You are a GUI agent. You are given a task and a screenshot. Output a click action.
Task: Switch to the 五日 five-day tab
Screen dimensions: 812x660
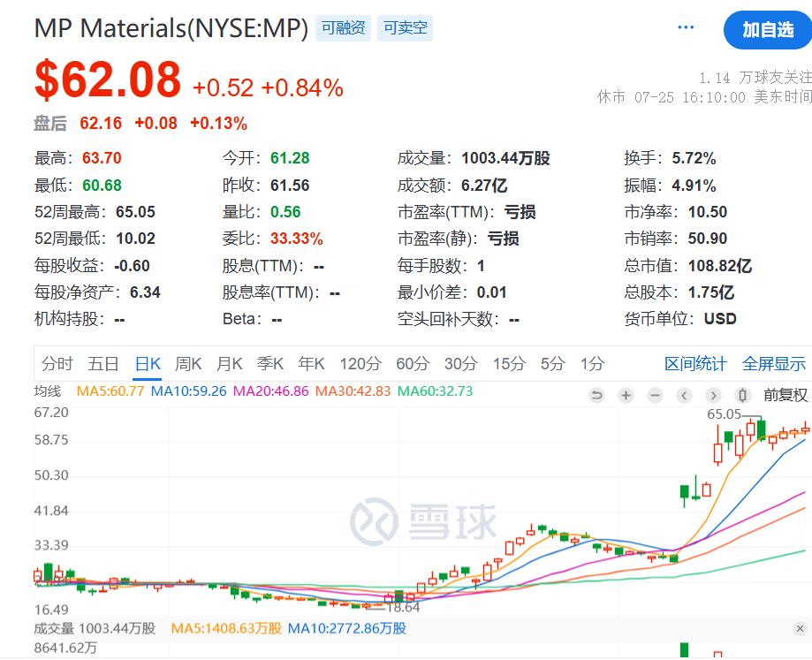point(103,363)
